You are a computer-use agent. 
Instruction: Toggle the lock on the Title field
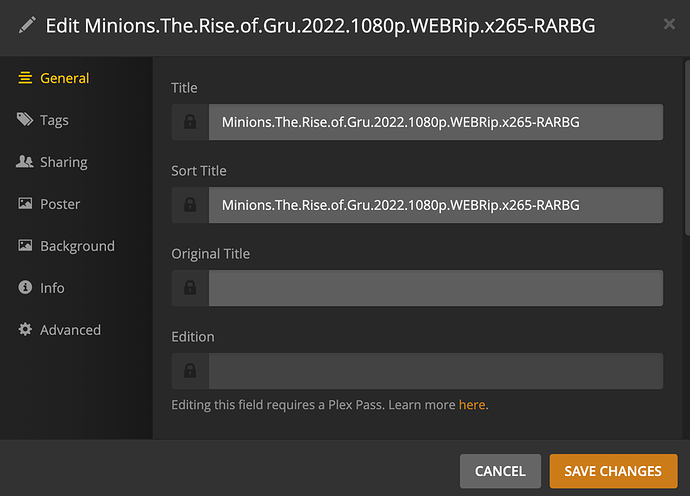(190, 122)
